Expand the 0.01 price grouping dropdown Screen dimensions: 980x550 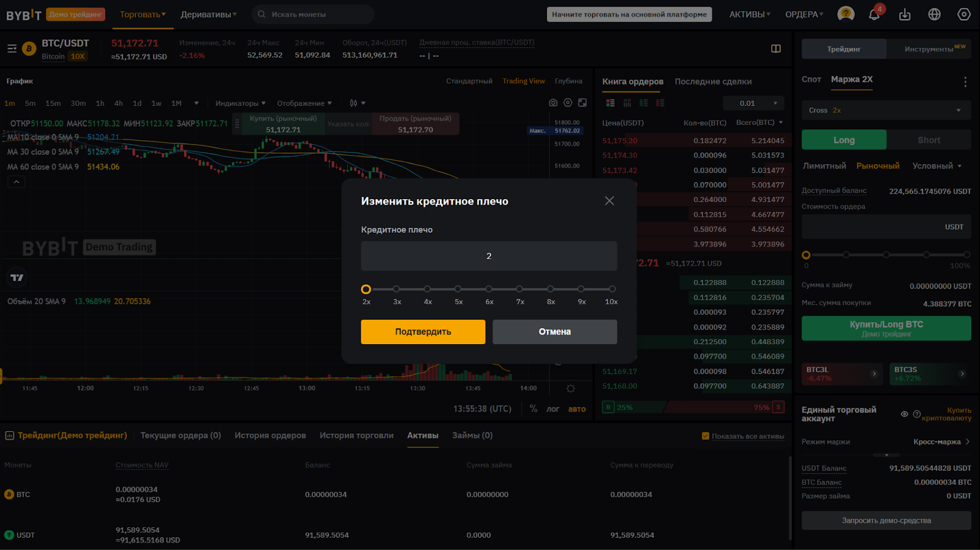click(753, 104)
